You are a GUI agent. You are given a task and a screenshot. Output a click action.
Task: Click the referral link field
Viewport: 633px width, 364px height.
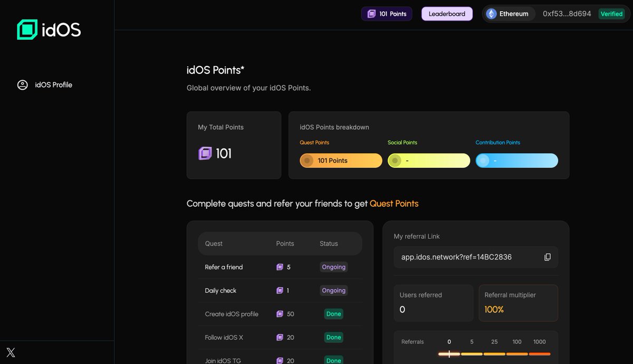click(476, 257)
